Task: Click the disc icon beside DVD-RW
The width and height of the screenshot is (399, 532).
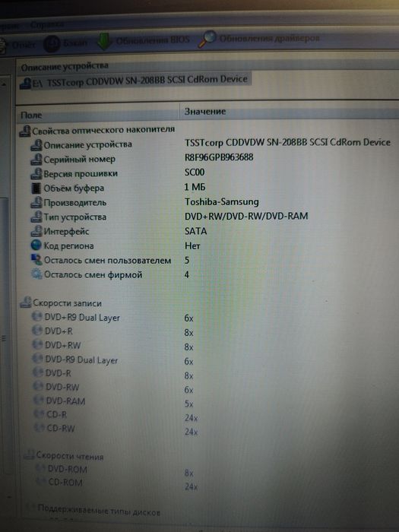Action: tap(38, 386)
